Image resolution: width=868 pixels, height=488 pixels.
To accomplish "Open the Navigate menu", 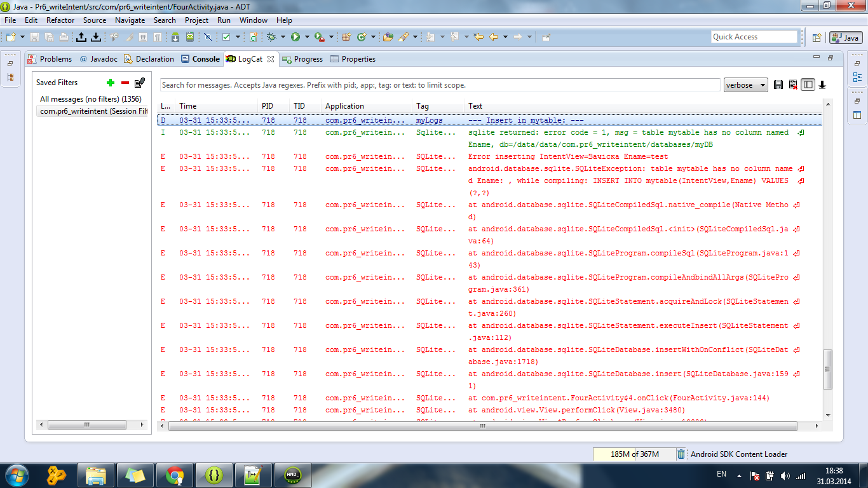I will pos(130,20).
